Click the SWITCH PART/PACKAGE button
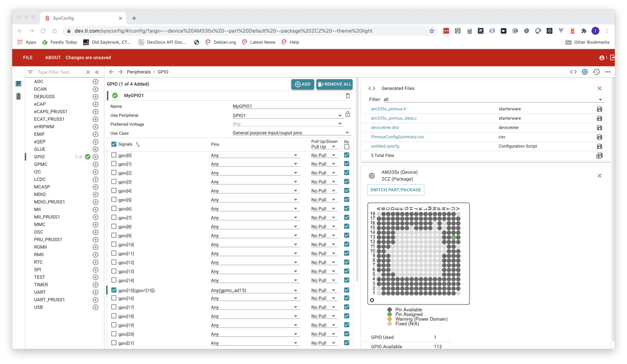Viewport: 627px width, 364px height. 396,190
